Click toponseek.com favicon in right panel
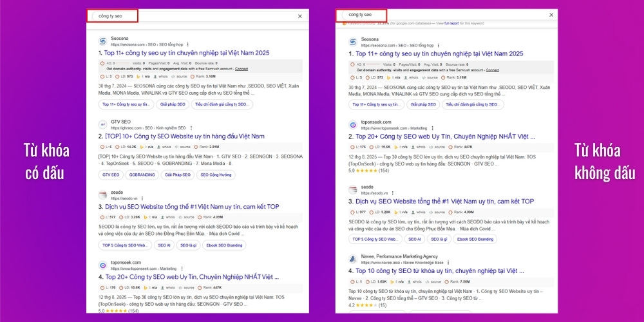 click(x=352, y=125)
